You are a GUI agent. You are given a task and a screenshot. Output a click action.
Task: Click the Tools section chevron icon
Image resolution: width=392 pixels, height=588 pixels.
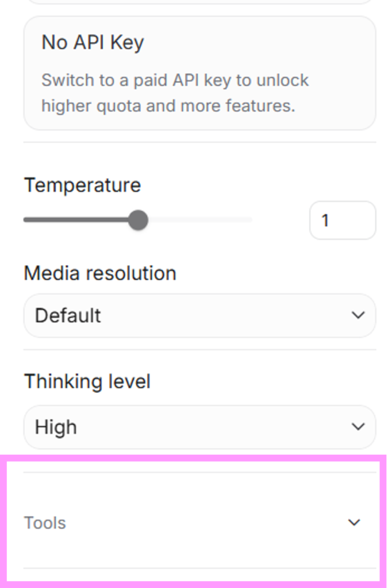pyautogui.click(x=355, y=523)
